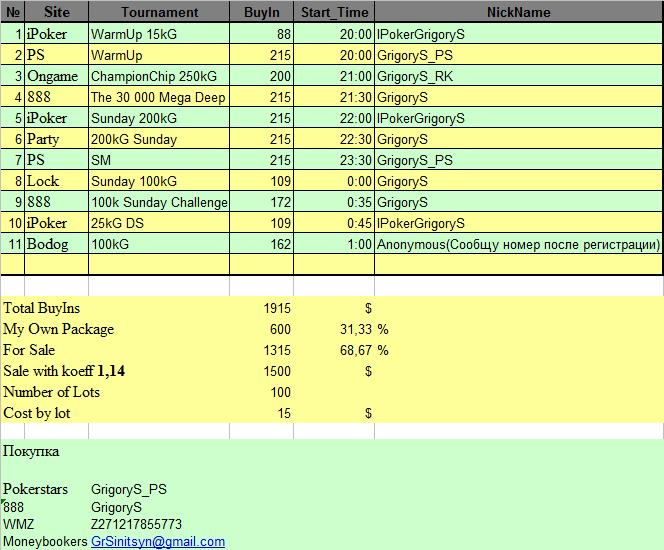
Task: Select the GrigoryS_RK nickname cell
Action: coord(518,76)
